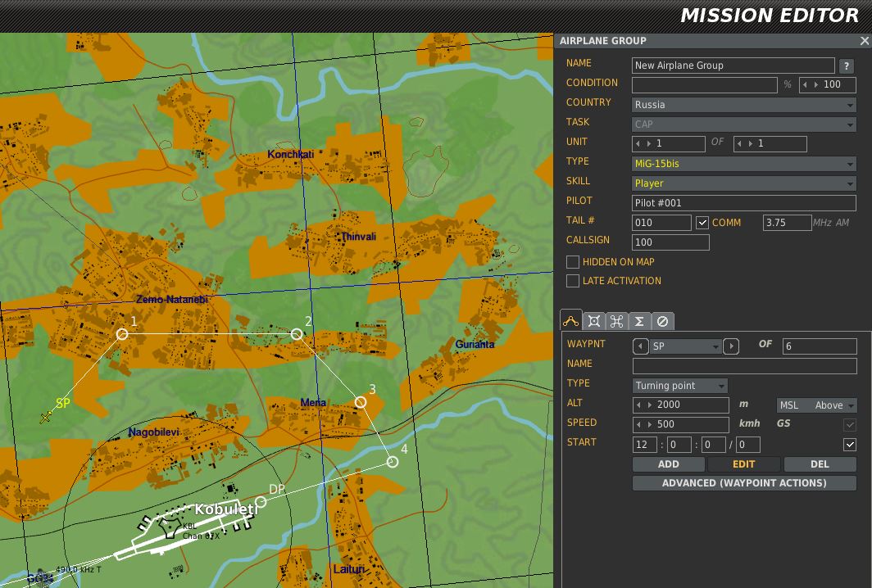The width and height of the screenshot is (872, 588).
Task: Edit COMM frequency field 3.75
Action: click(x=787, y=223)
